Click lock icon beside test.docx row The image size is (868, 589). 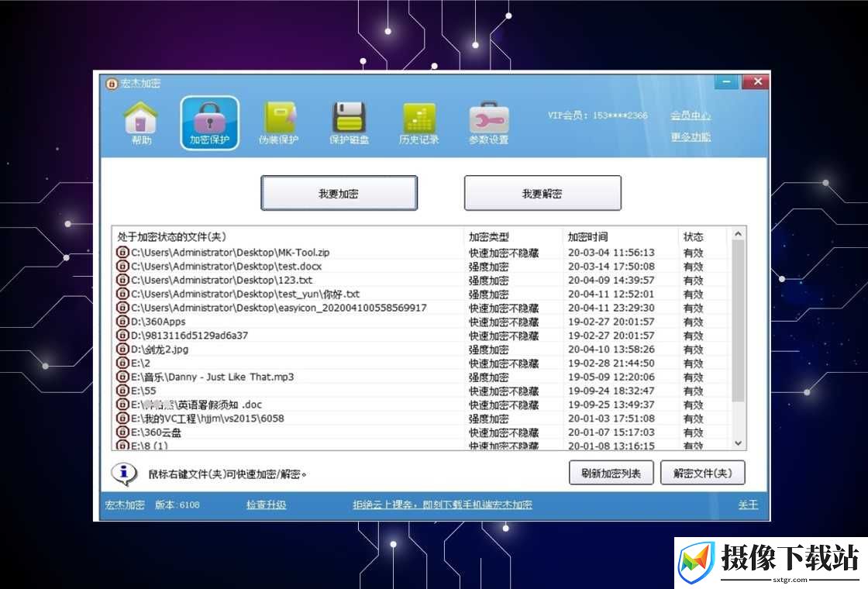(122, 267)
